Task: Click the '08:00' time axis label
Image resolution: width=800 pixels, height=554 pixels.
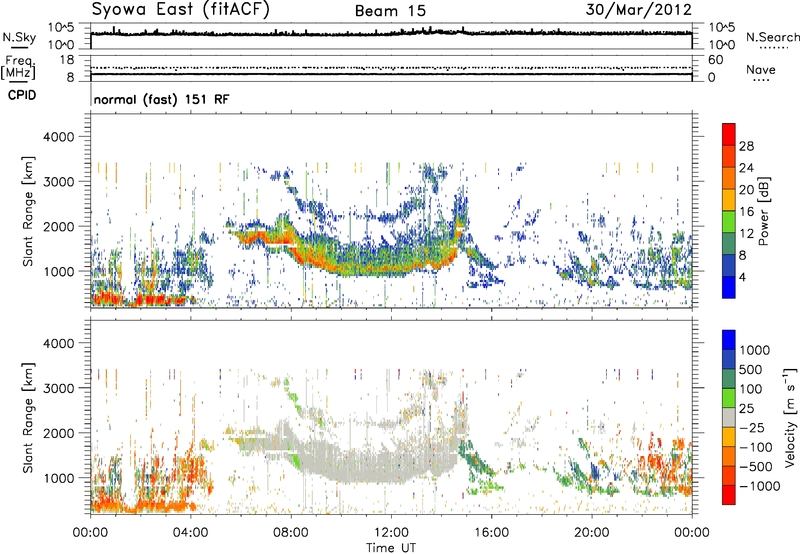Action: pos(291,533)
